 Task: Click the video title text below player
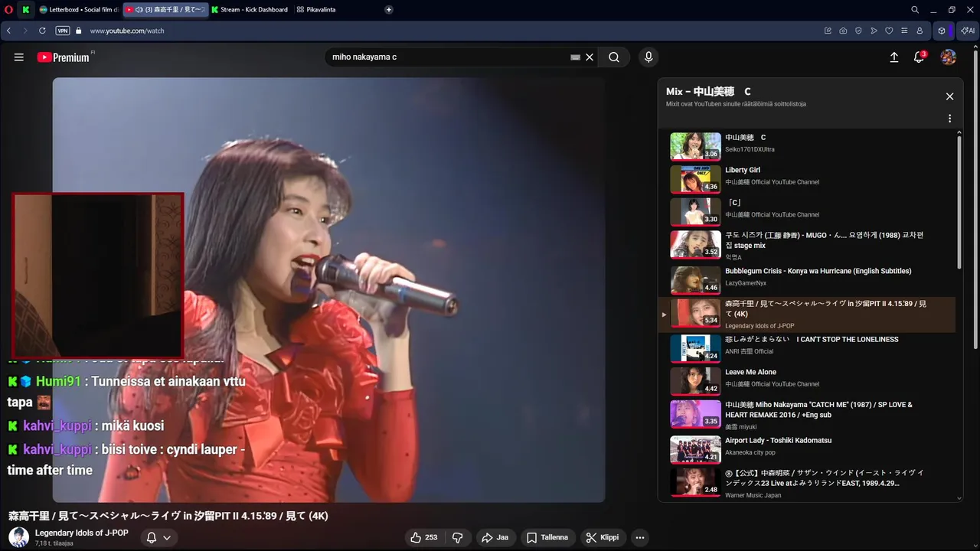pos(168,516)
